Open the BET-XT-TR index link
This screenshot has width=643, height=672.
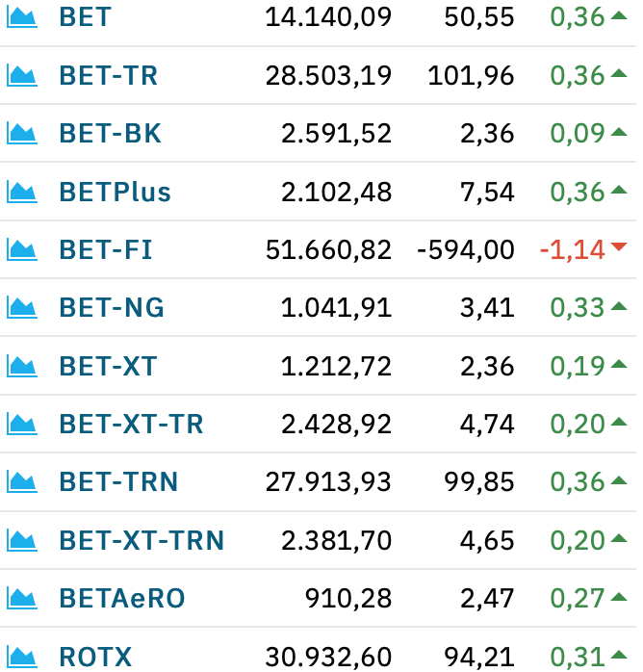(131, 425)
